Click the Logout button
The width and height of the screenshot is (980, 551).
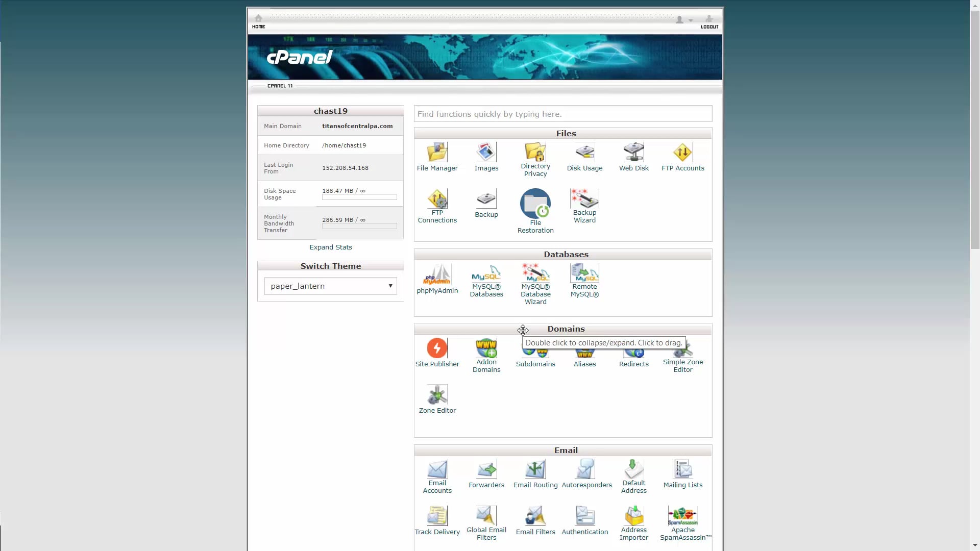point(709,21)
